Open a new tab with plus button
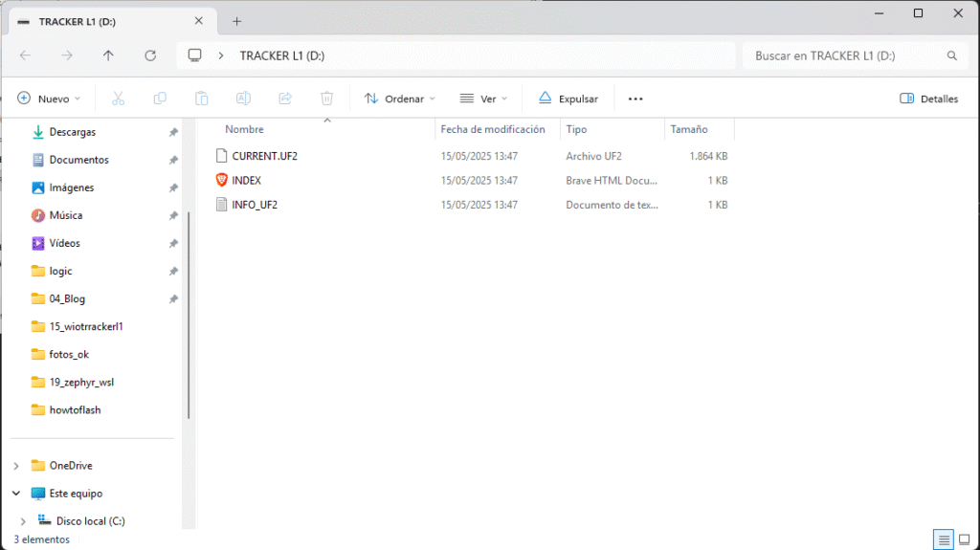 pos(237,21)
